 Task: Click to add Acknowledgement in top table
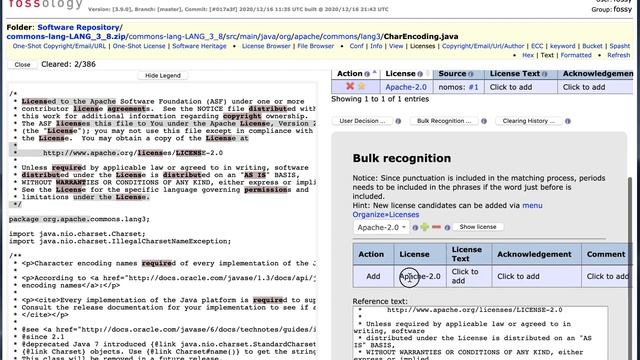pyautogui.click(x=584, y=87)
